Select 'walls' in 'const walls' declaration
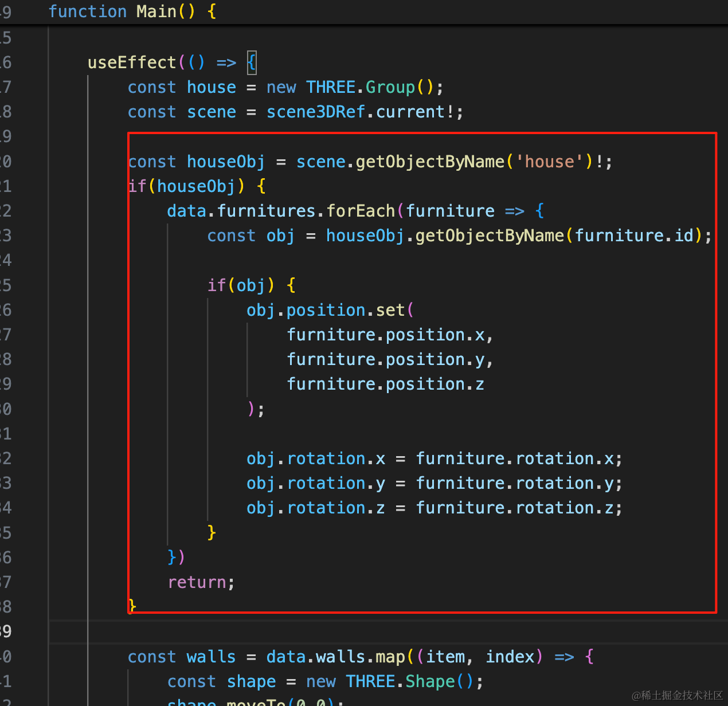 click(211, 657)
